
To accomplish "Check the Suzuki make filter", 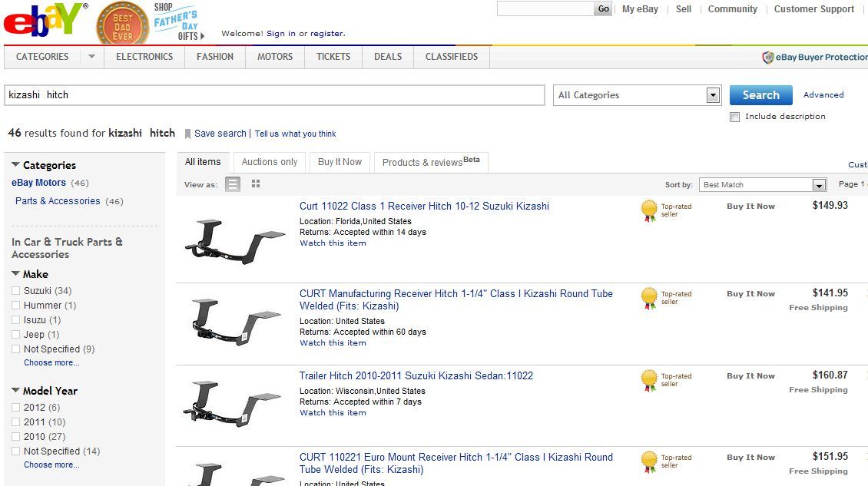I will coord(16,291).
